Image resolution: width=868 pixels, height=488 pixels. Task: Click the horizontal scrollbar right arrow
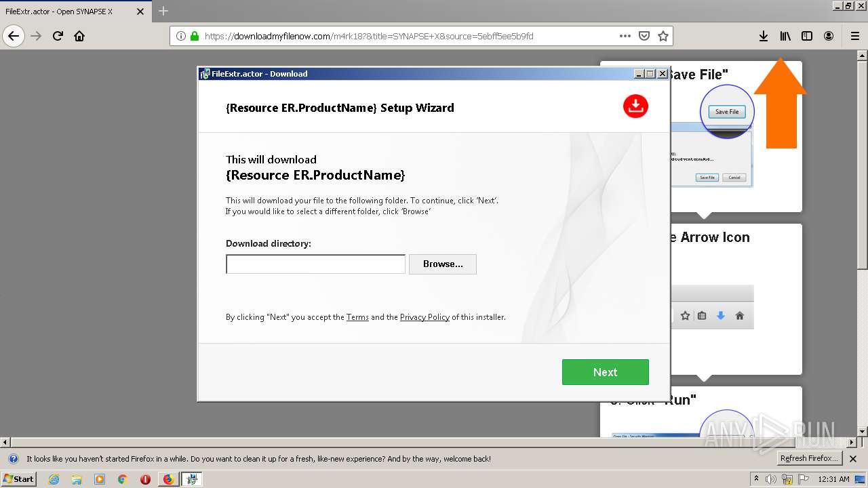tap(852, 442)
